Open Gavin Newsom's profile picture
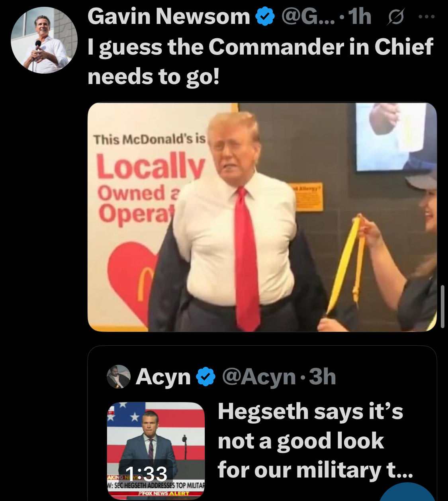448x501 pixels. [44, 40]
